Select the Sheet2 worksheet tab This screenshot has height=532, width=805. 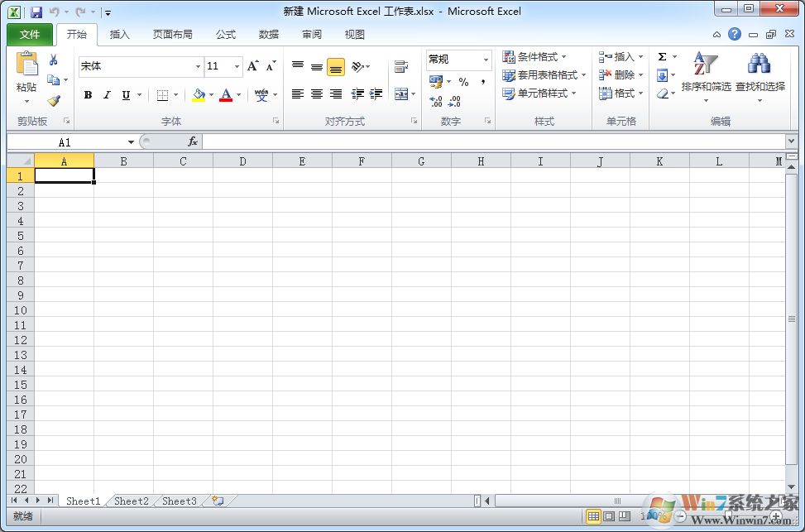pyautogui.click(x=130, y=501)
